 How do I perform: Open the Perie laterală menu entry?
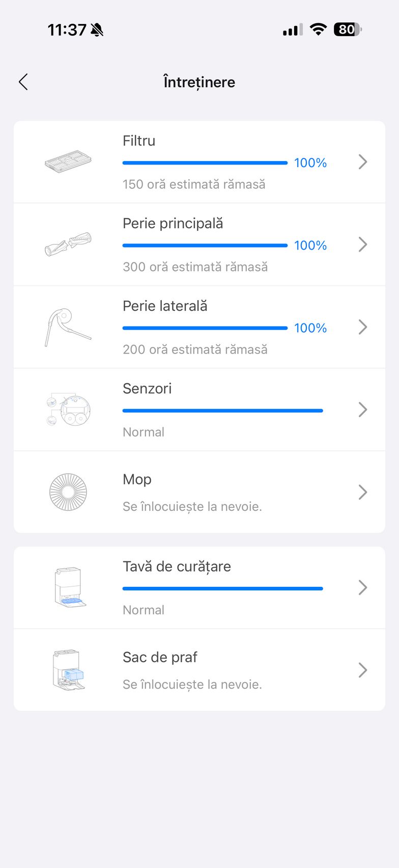pyautogui.click(x=165, y=306)
